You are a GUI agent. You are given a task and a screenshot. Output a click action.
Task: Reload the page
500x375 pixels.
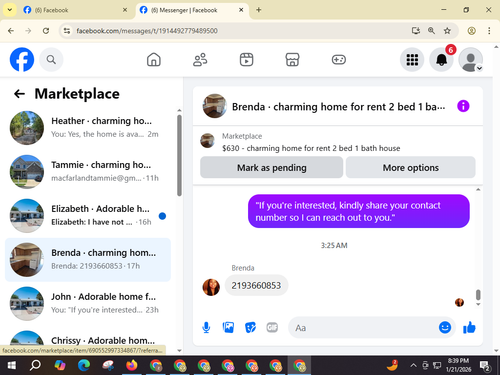(x=46, y=31)
